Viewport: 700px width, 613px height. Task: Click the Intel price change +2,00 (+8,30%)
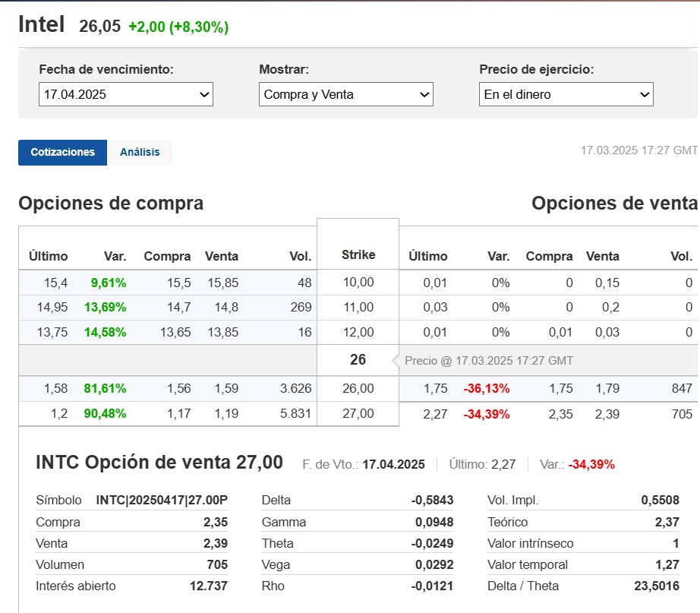point(178,27)
